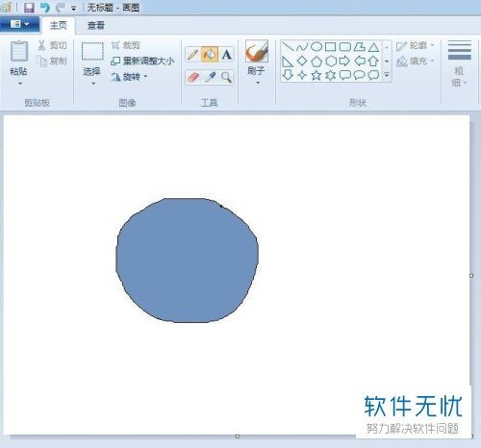This screenshot has width=481, height=448.
Task: Select the Color picker eyedropper tool
Action: point(210,77)
